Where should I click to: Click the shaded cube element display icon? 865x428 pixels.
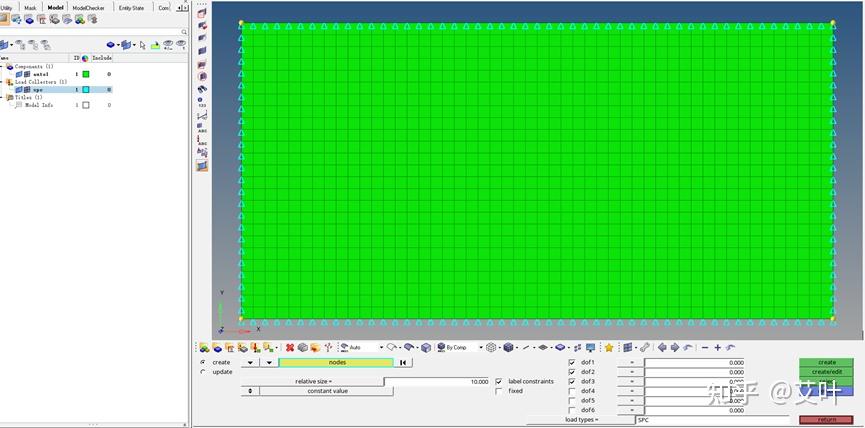pyautogui.click(x=426, y=347)
